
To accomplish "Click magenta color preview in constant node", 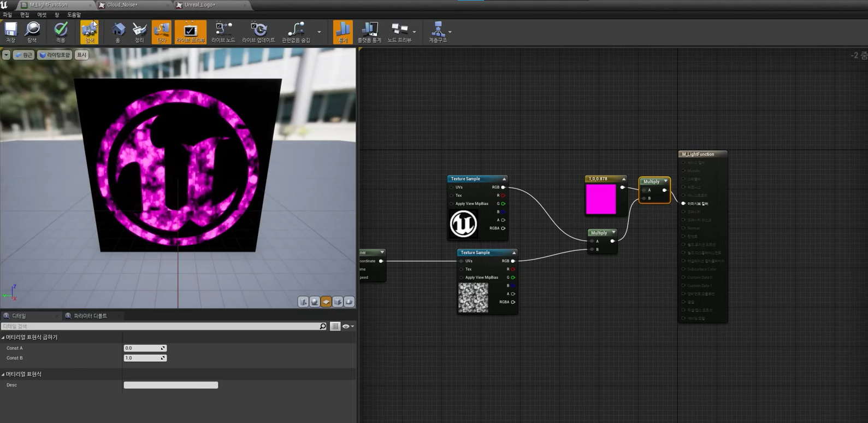I will (601, 199).
